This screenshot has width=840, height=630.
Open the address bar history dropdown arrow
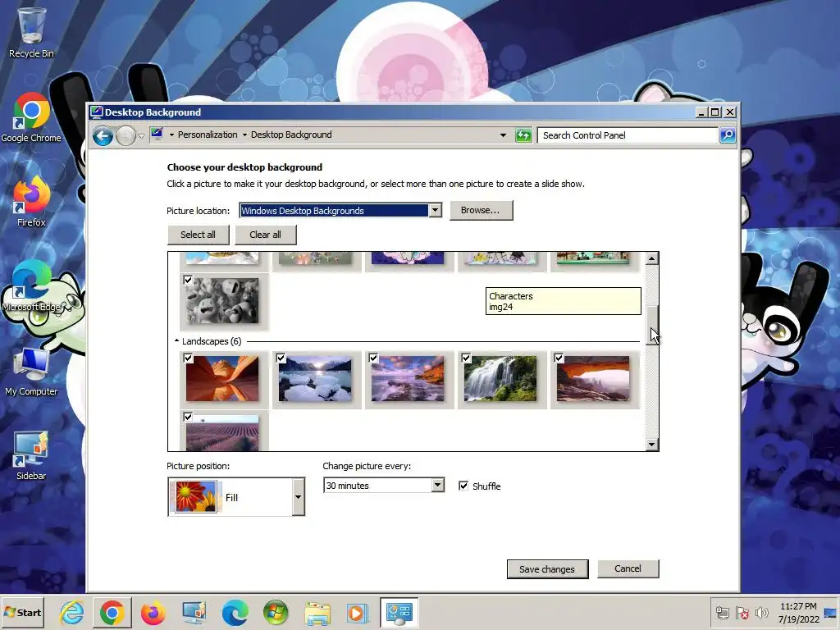click(503, 135)
